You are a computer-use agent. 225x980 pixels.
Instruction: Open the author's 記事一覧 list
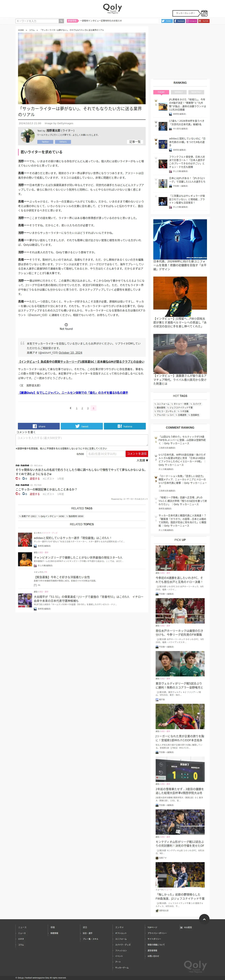click(135, 142)
